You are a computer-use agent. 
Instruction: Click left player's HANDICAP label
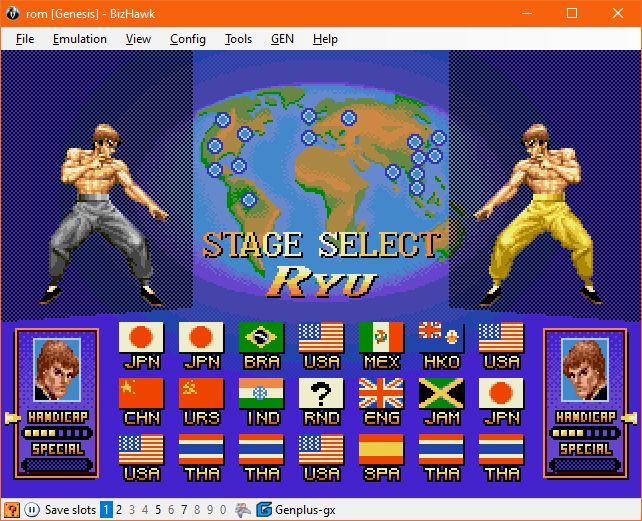coord(58,417)
